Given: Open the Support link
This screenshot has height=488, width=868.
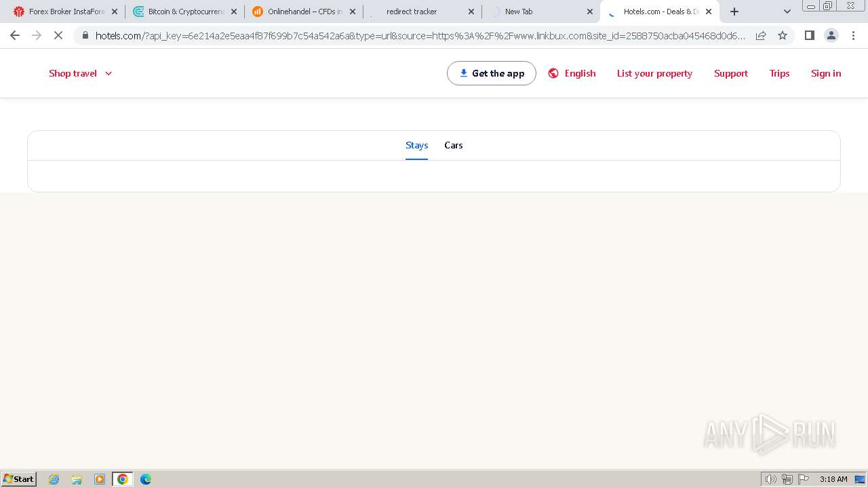Looking at the screenshot, I should pos(731,73).
